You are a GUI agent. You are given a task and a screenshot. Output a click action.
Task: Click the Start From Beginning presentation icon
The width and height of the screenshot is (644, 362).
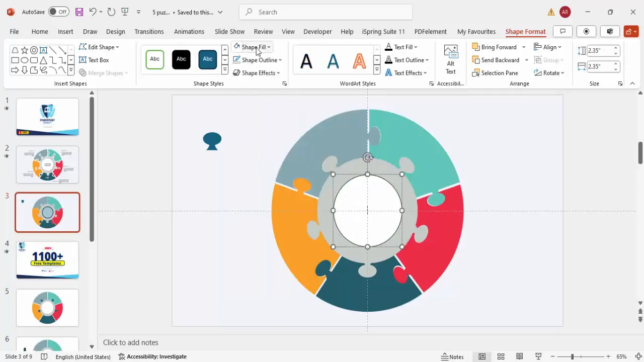click(x=125, y=12)
